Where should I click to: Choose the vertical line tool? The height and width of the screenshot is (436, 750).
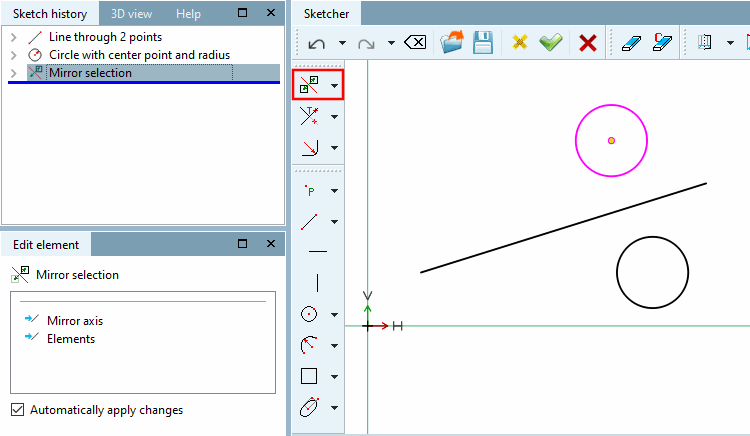point(318,283)
